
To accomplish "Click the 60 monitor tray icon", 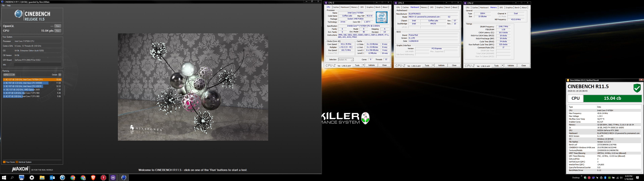I will (x=593, y=178).
